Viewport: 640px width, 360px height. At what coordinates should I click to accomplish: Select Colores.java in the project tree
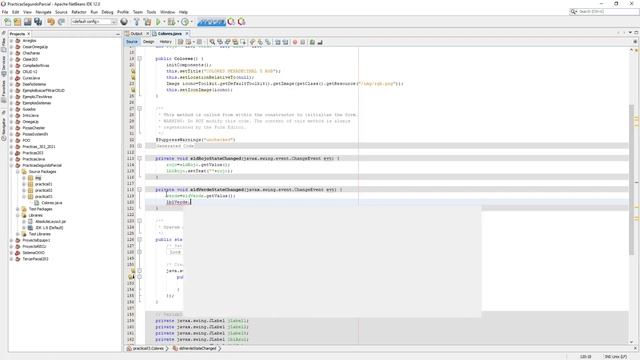(51, 203)
